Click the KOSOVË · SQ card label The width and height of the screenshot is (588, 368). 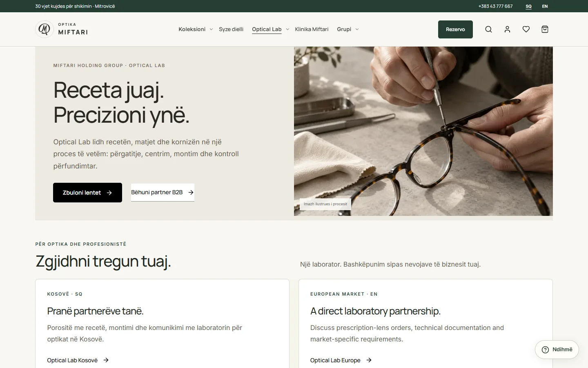[x=65, y=294]
